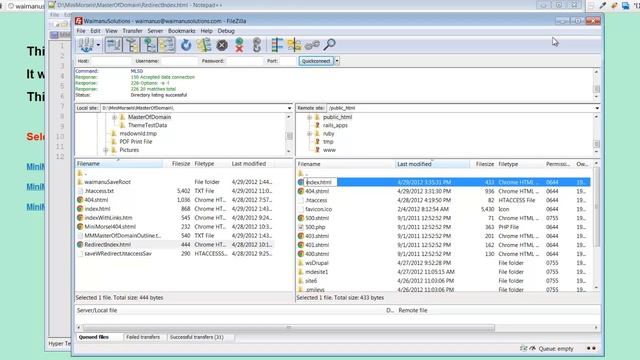Select remote .htaccess file row

(443, 200)
